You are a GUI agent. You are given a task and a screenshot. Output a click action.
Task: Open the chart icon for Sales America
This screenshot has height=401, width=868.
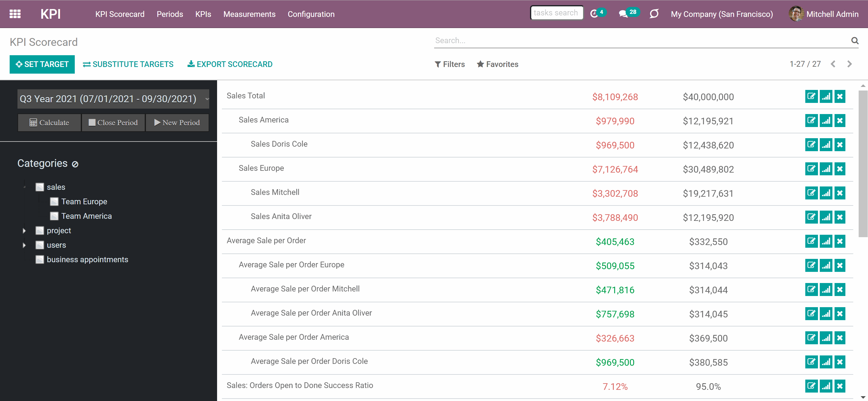[825, 121]
